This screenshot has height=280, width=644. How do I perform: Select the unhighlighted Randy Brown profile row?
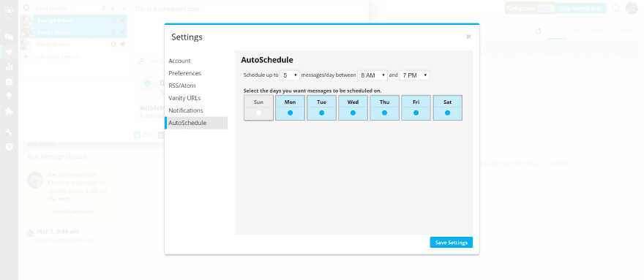[73, 44]
